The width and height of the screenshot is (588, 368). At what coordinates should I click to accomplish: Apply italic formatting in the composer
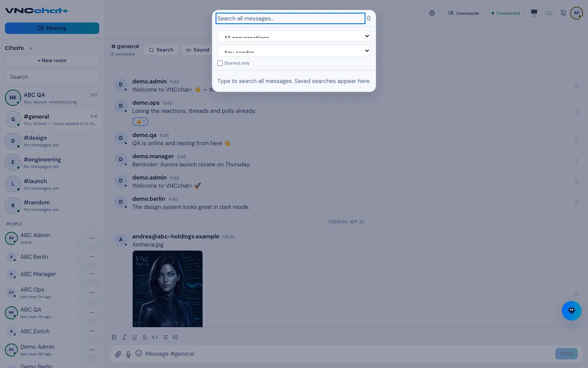click(x=124, y=337)
